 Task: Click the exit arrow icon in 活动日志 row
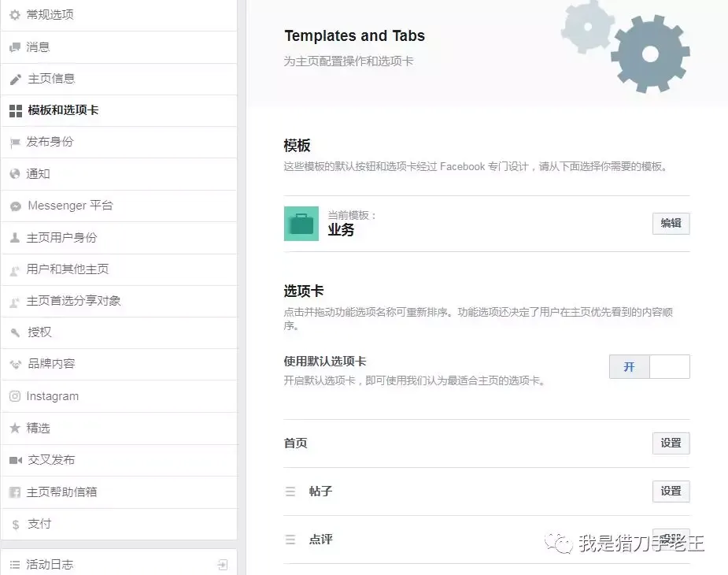pos(223,564)
